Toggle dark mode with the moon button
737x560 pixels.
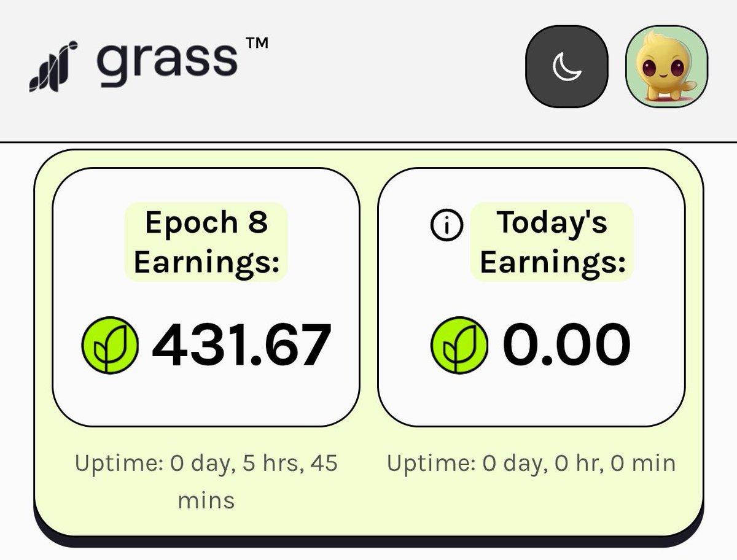[567, 66]
